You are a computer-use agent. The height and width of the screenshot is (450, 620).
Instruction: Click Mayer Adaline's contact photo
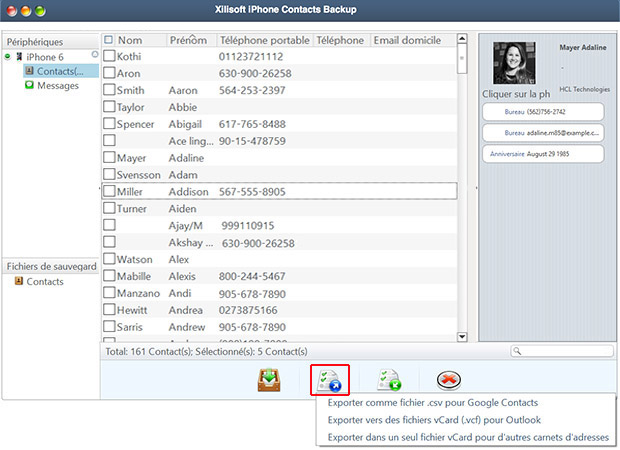[514, 63]
